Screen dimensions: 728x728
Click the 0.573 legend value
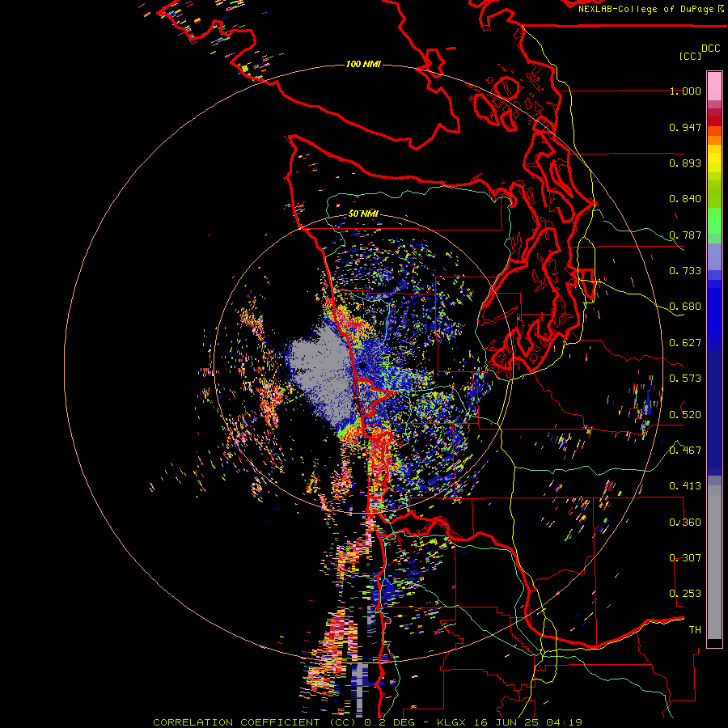point(685,379)
